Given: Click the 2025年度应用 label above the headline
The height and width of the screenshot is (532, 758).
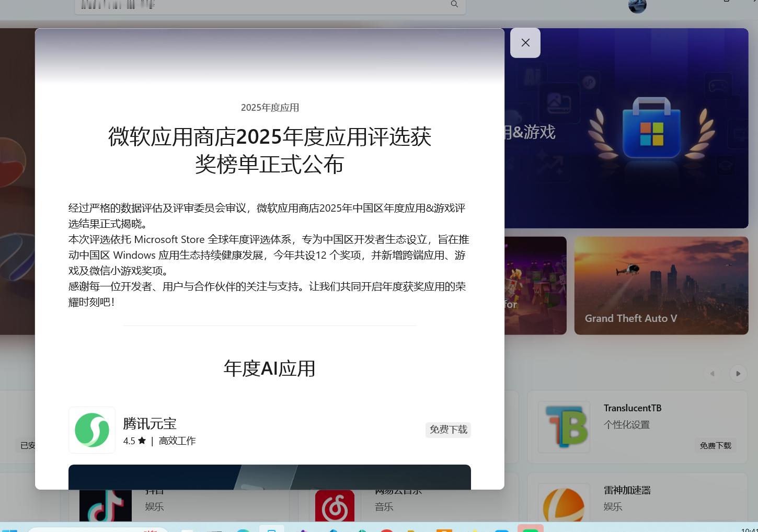Looking at the screenshot, I should coord(270,108).
